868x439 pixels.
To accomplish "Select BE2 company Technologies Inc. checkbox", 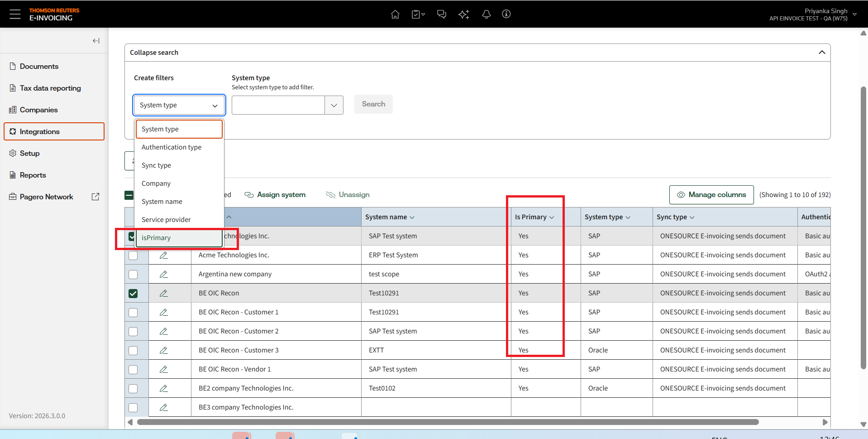I will point(133,389).
